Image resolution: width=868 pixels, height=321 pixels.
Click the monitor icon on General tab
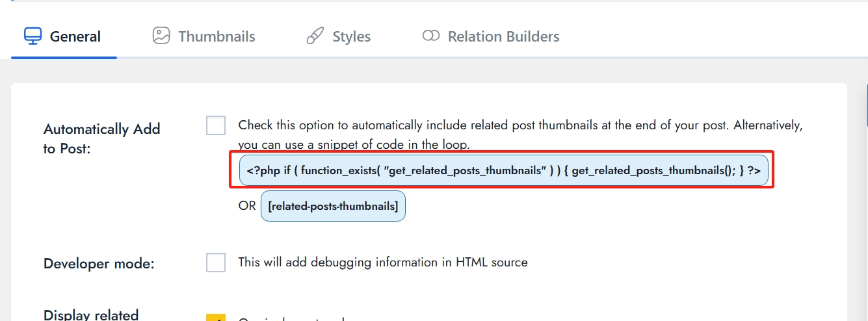[x=33, y=36]
